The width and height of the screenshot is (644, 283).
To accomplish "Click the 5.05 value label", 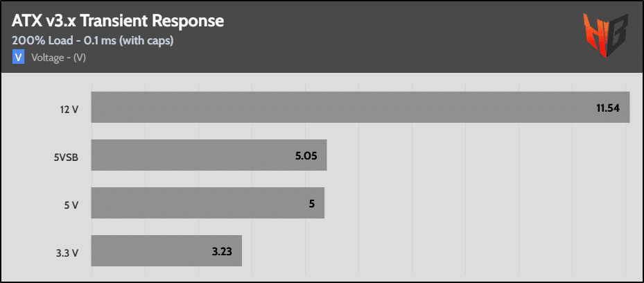I will (306, 156).
